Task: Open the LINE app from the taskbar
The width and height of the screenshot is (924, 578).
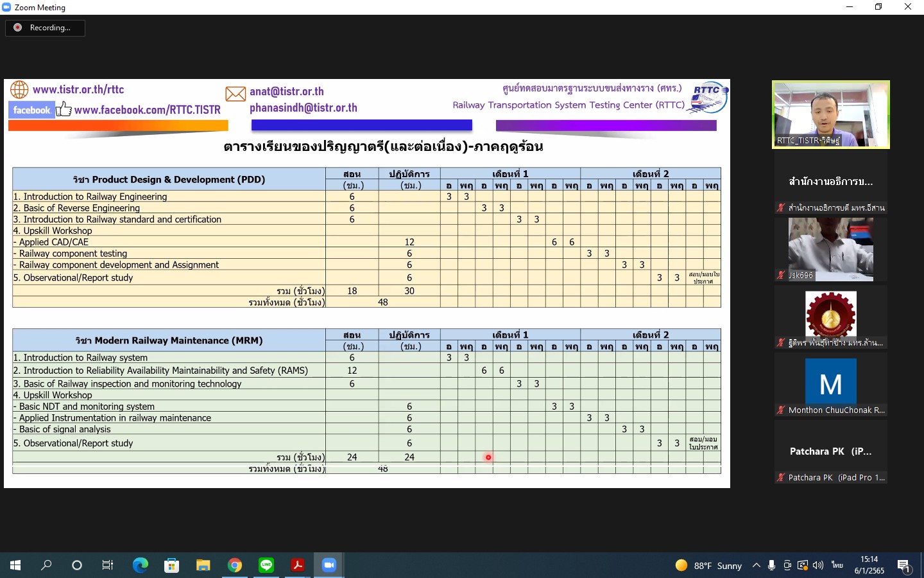Action: pyautogui.click(x=266, y=565)
